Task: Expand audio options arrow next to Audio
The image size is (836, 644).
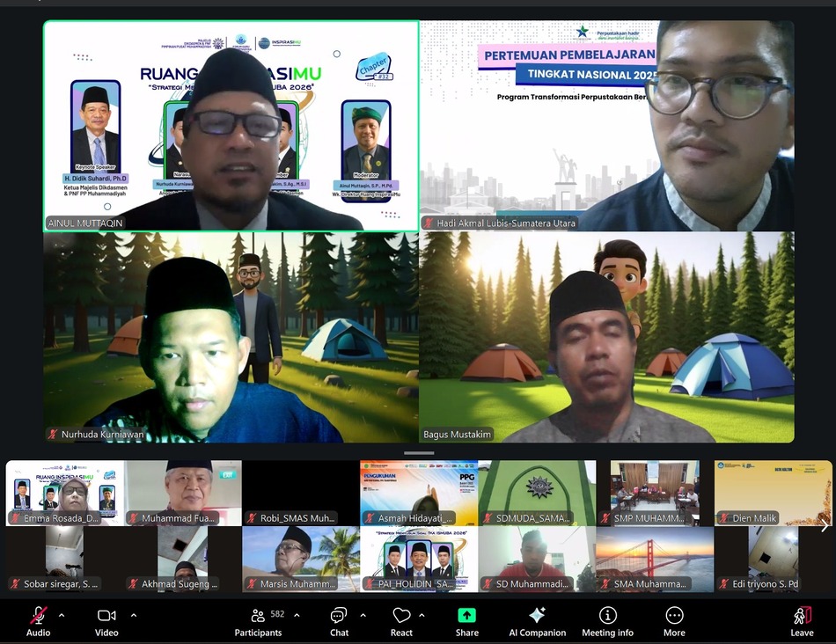Action: [62, 615]
